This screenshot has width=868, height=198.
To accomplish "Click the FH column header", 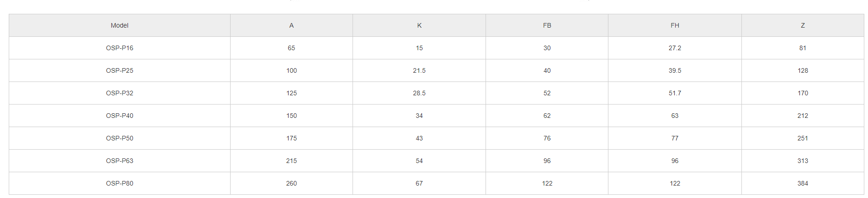I will click(675, 25).
